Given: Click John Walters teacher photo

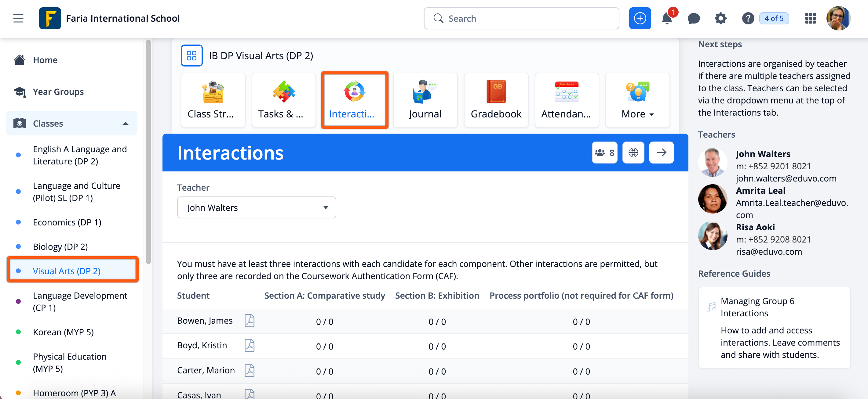Looking at the screenshot, I should click(713, 163).
